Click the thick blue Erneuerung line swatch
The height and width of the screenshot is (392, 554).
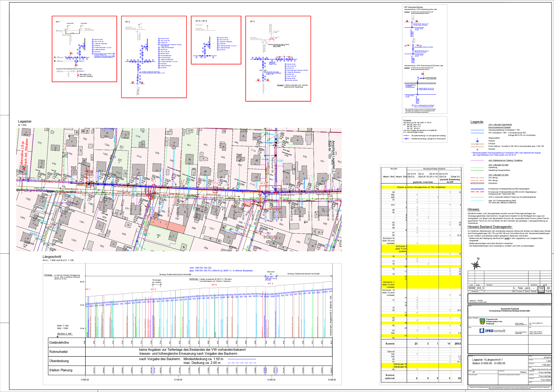pyautogui.click(x=477, y=189)
